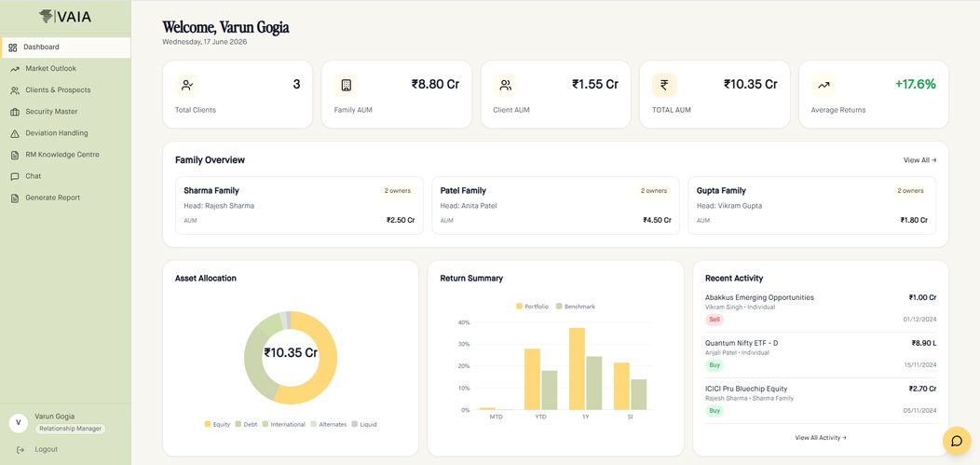Open the Gupta Family card
The height and width of the screenshot is (465, 980).
point(812,206)
